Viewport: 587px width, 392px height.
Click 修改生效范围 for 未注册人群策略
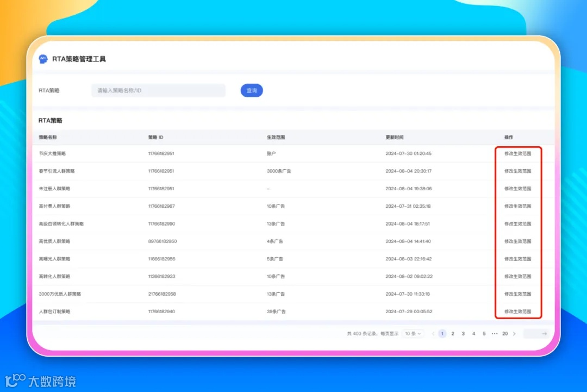[x=517, y=189]
